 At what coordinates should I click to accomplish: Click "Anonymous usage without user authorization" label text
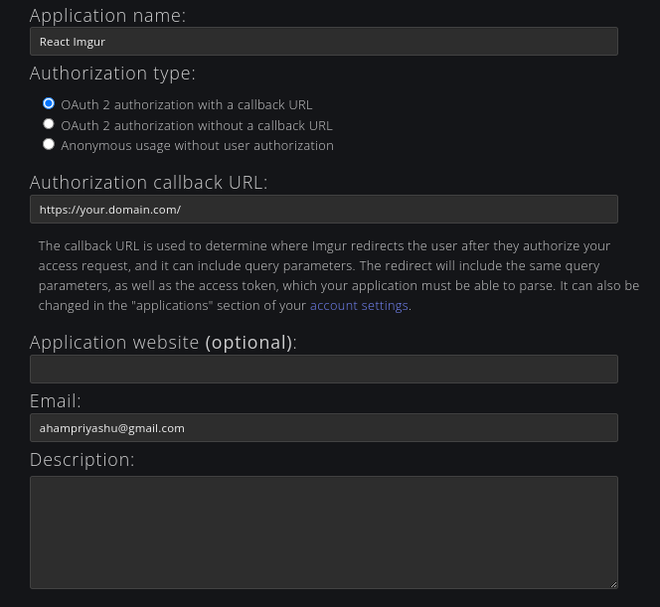click(x=197, y=146)
